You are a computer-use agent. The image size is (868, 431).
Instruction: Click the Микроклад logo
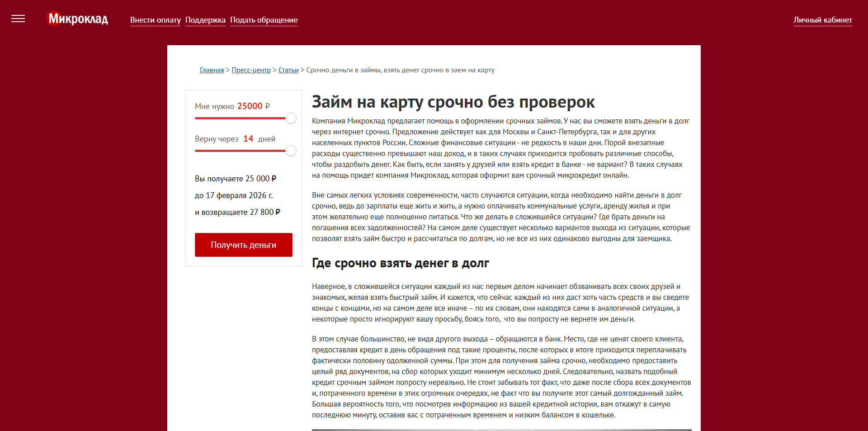point(77,19)
